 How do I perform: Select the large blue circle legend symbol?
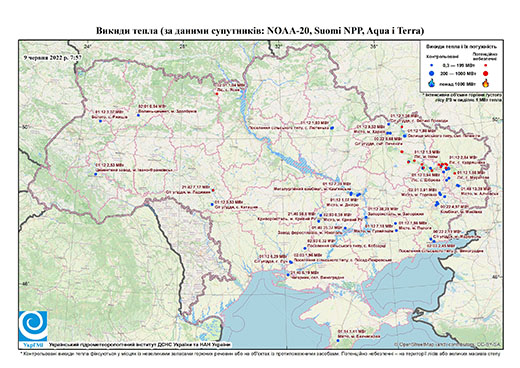[432, 73]
